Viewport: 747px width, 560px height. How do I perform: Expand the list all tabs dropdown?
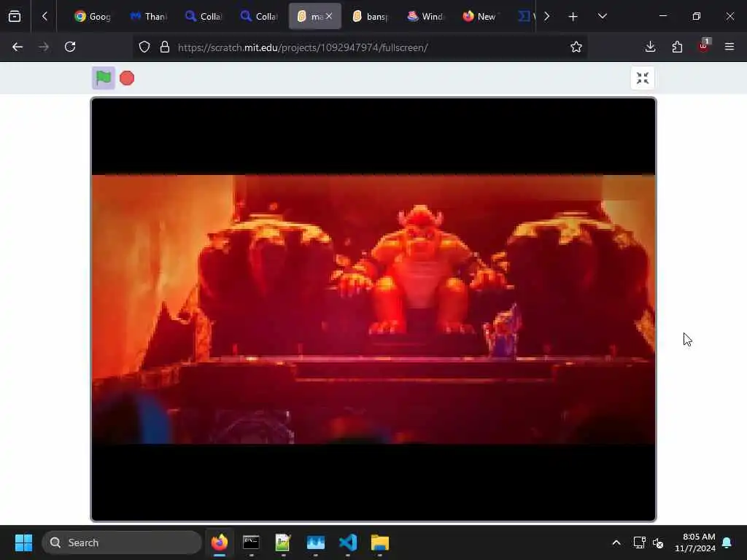pyautogui.click(x=602, y=17)
